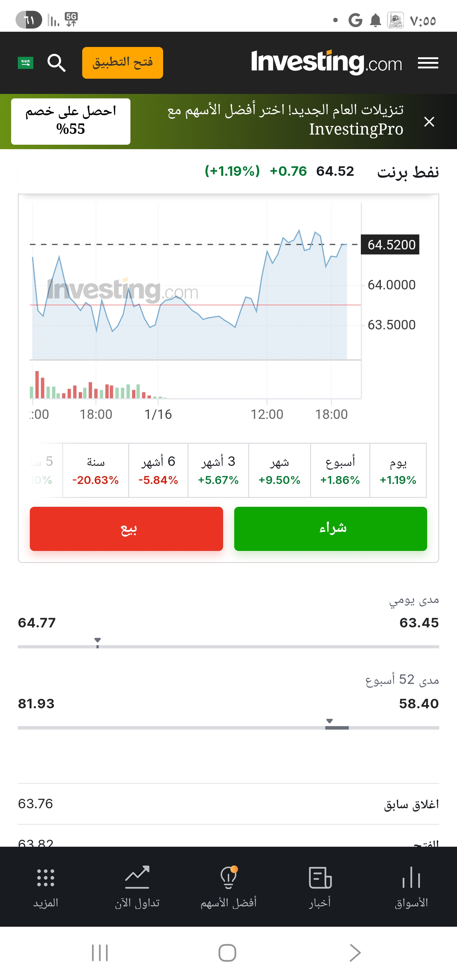Tap the Saudi flag edition icon

[25, 63]
